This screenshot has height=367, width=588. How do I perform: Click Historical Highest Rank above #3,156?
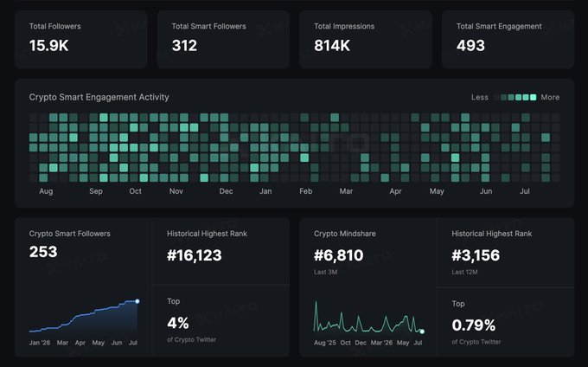point(492,234)
